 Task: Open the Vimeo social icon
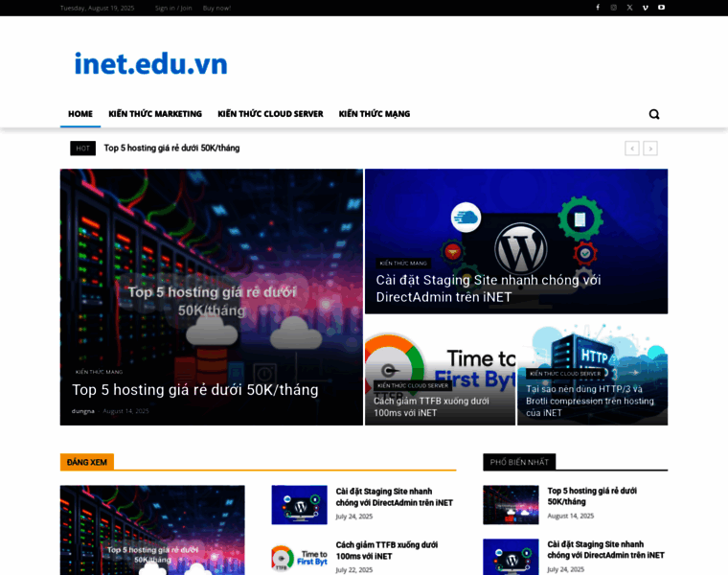[646, 8]
